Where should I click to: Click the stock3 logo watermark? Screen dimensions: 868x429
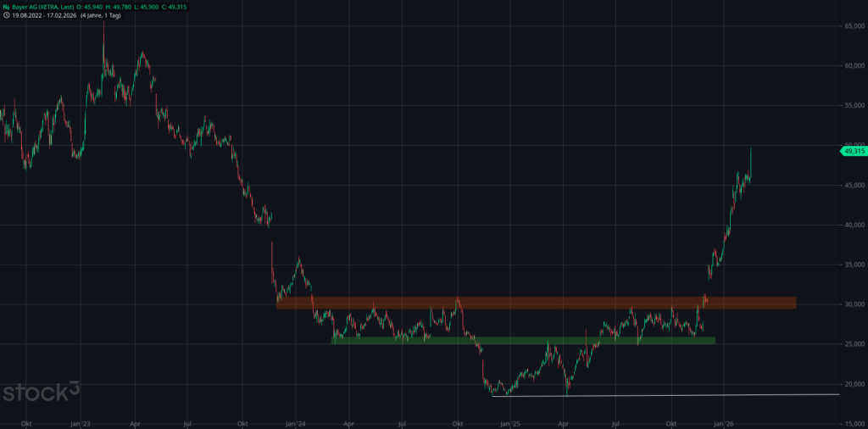click(42, 392)
